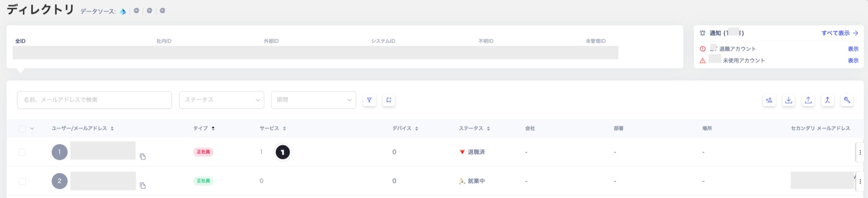
Task: Open the wrench settings icon
Action: click(847, 100)
